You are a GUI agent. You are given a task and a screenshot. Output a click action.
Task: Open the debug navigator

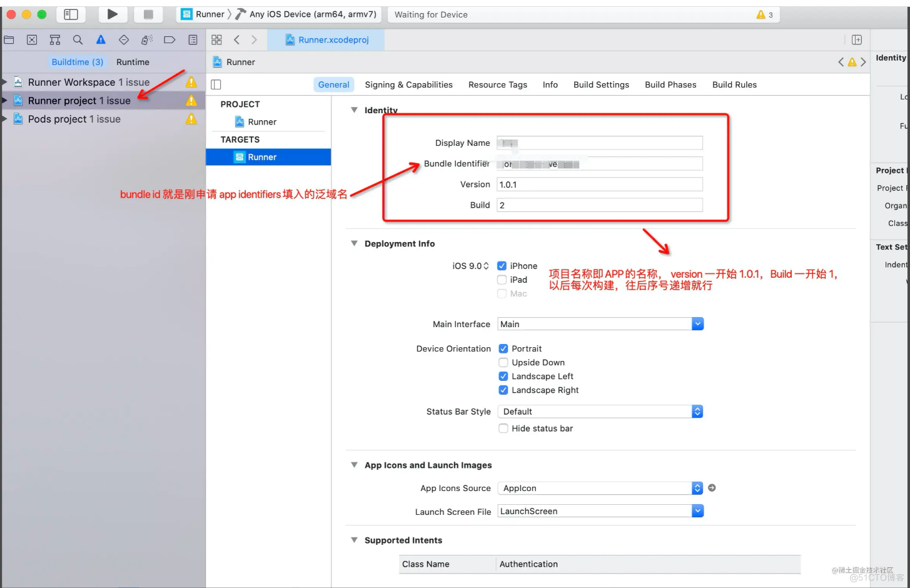coord(146,40)
